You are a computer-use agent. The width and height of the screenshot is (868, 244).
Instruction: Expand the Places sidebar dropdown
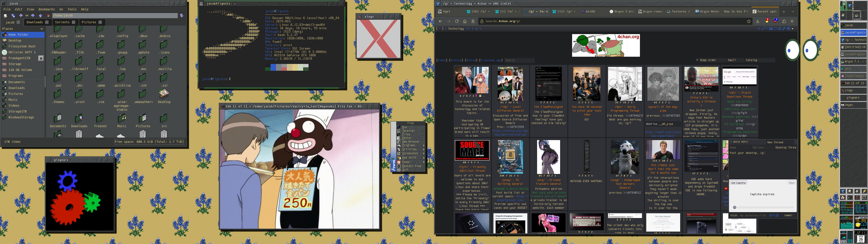point(42,29)
